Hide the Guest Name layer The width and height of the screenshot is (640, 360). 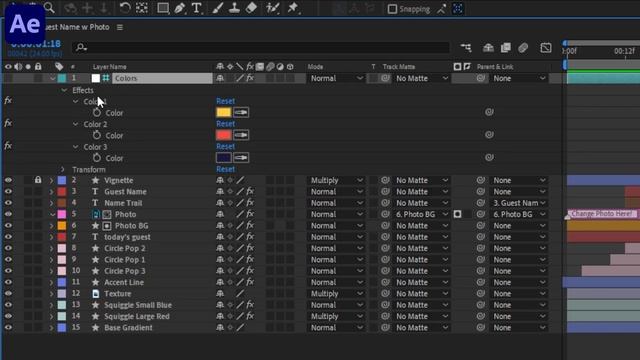pyautogui.click(x=8, y=191)
